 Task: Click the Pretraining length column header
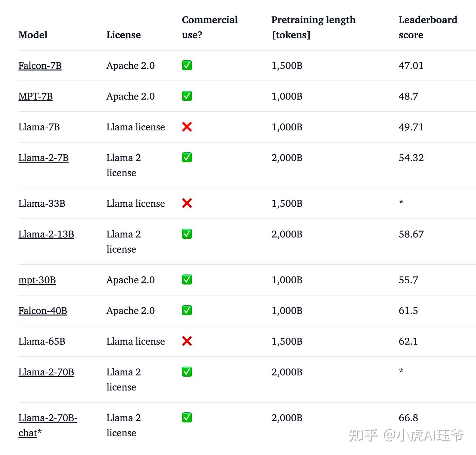(x=313, y=27)
